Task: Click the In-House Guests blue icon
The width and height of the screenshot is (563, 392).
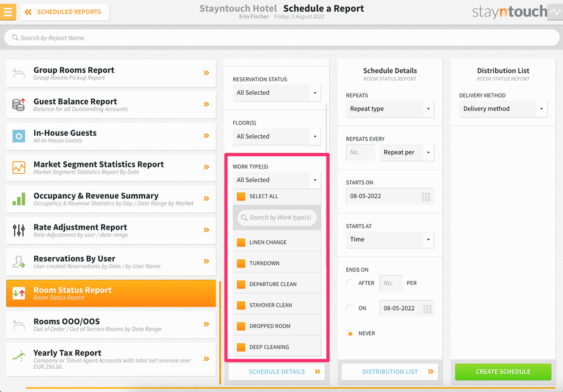Action: pyautogui.click(x=19, y=136)
